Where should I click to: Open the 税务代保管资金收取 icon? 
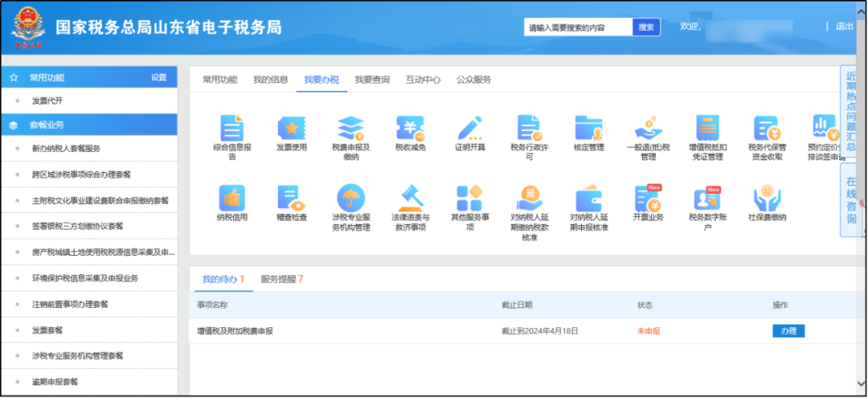click(x=768, y=128)
